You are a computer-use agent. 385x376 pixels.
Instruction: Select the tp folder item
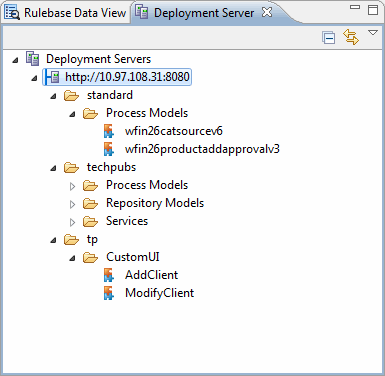point(92,239)
